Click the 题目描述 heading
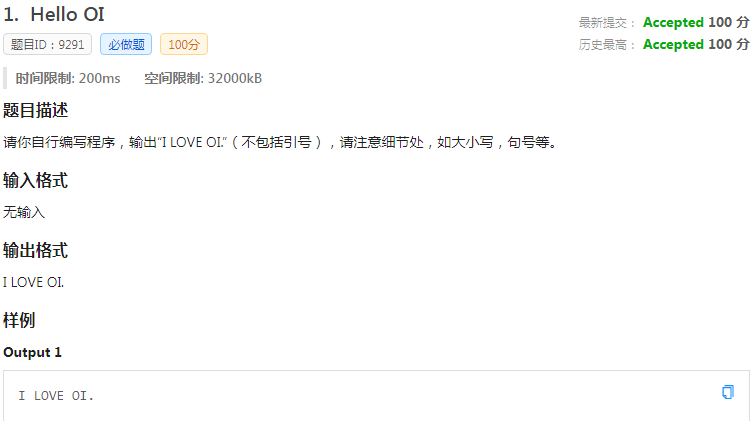The image size is (756, 421). point(35,110)
